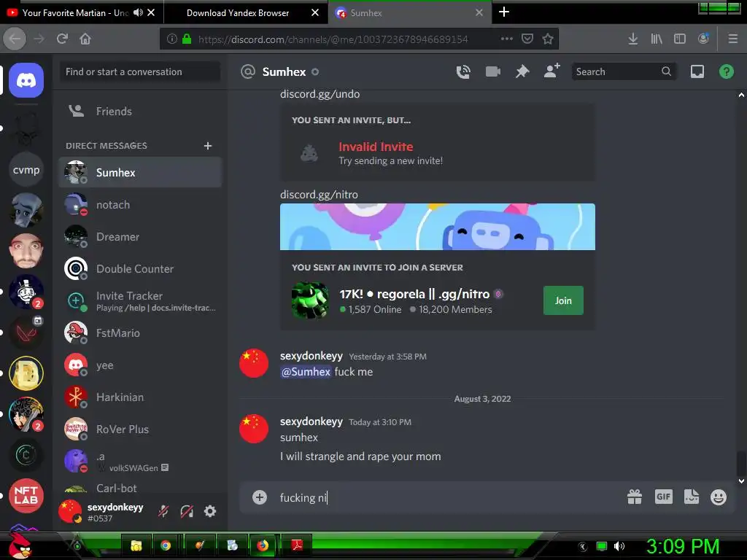The height and width of the screenshot is (560, 747).
Task: Open the green help question mark
Action: point(726,72)
